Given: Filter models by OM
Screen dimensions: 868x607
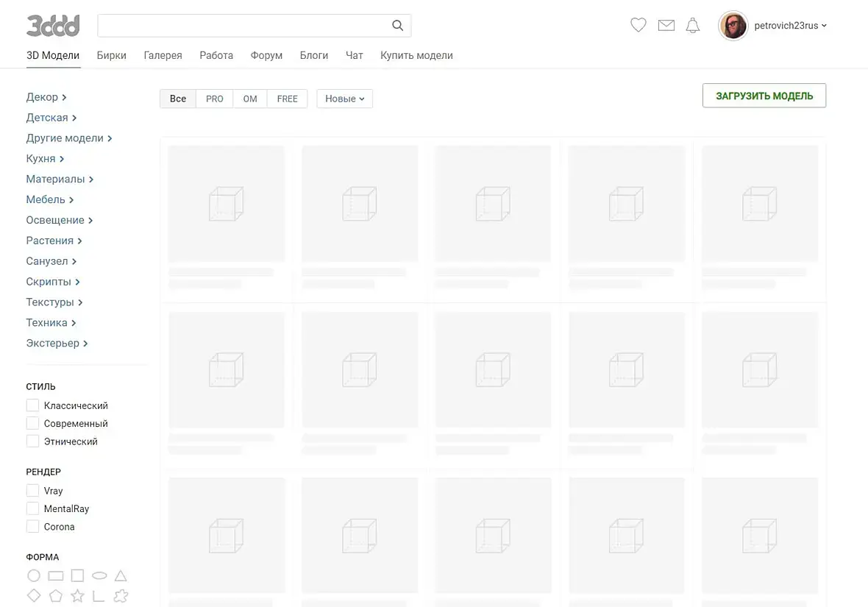Looking at the screenshot, I should point(250,99).
